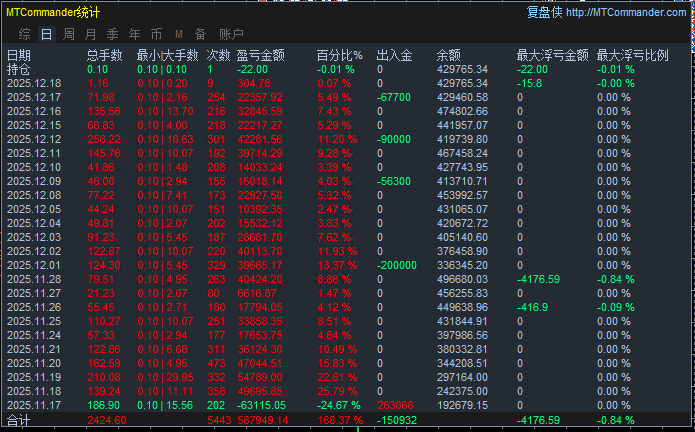695x432 pixels.
Task: Click the 复盘侠 label
Action: tap(544, 12)
